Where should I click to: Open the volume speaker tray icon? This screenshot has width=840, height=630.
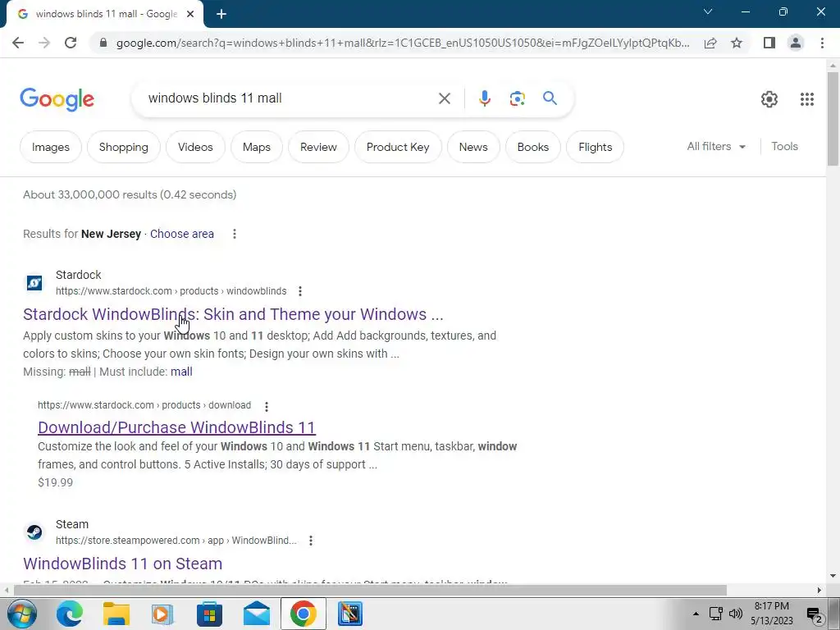[736, 614]
